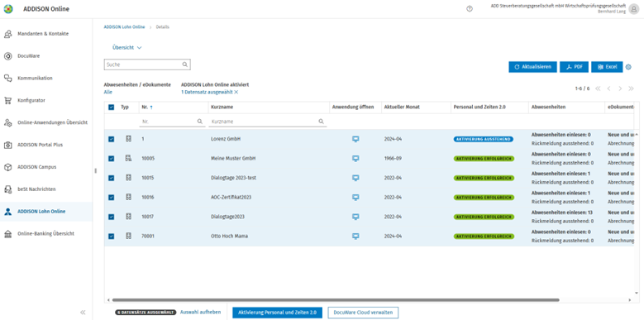This screenshot has width=644, height=320.
Task: Open application monitor icon for Lorenz GmbH
Action: pyautogui.click(x=355, y=139)
